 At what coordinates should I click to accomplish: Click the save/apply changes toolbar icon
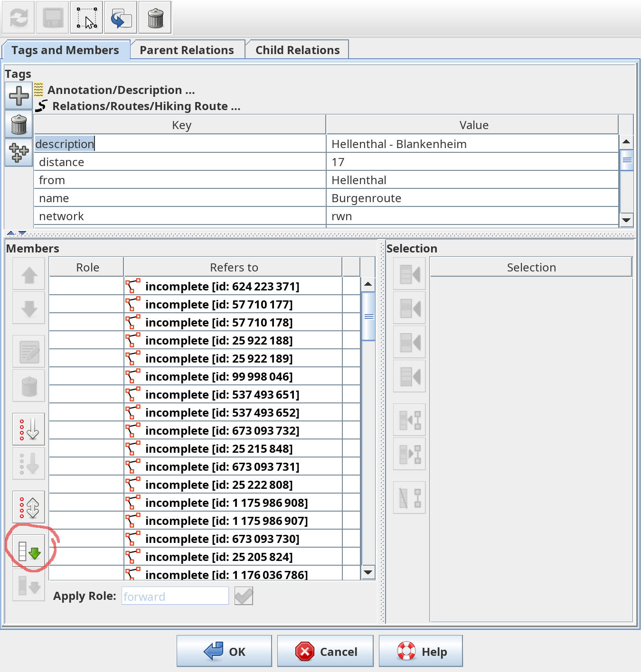[x=53, y=18]
